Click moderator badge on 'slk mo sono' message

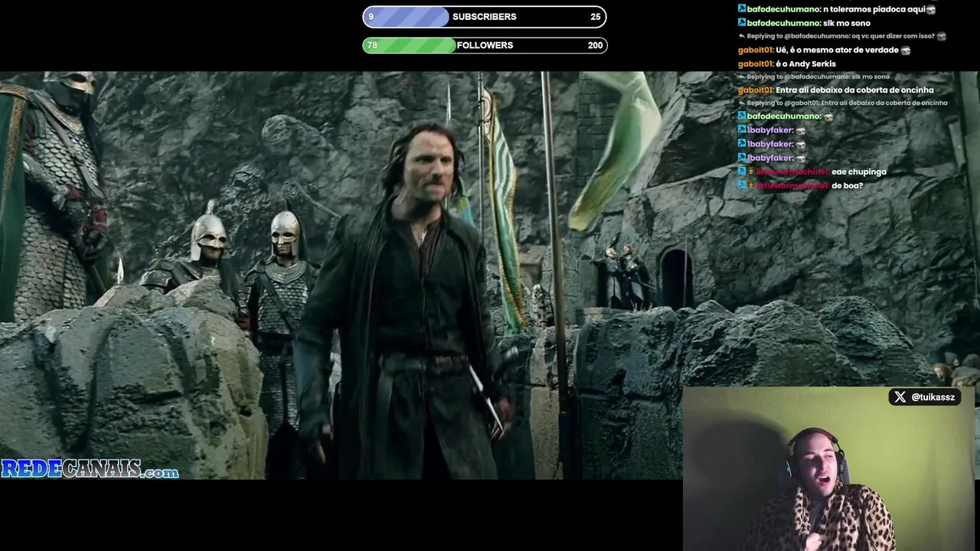(x=742, y=23)
